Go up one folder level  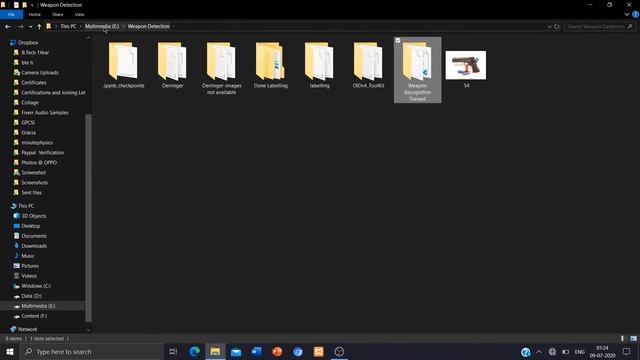click(39, 27)
